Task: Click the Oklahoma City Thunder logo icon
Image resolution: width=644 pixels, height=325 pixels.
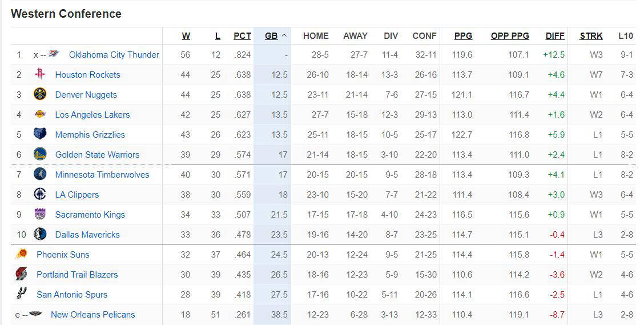Action: (54, 54)
